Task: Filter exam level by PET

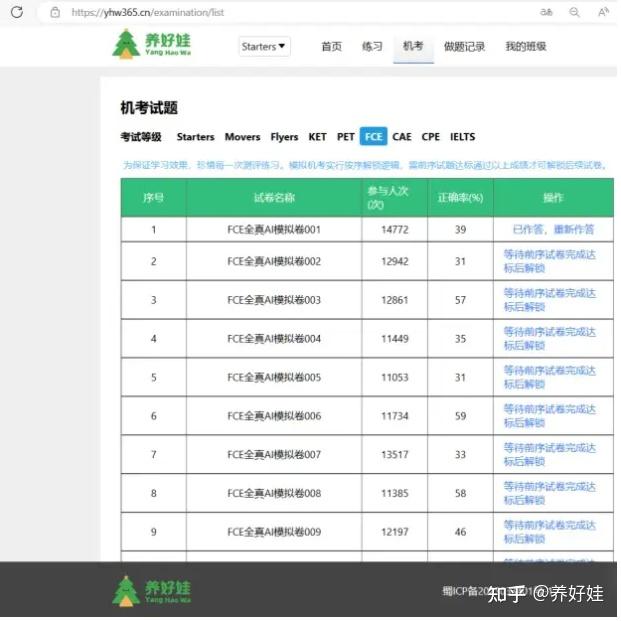Action: 345,137
